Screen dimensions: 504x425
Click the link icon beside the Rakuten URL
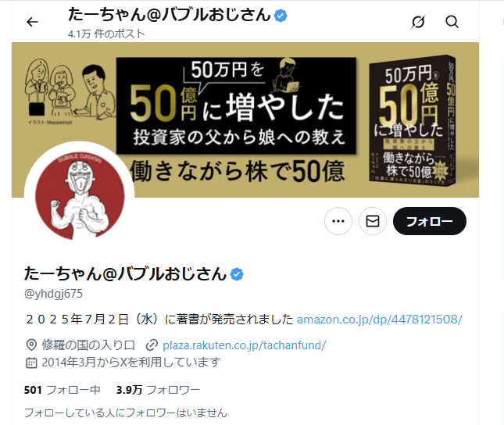152,345
